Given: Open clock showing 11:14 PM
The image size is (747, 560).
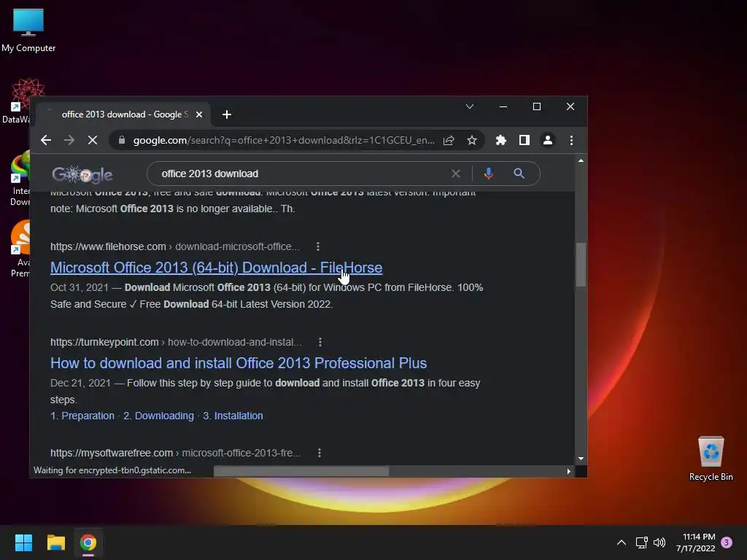Looking at the screenshot, I should tap(695, 542).
